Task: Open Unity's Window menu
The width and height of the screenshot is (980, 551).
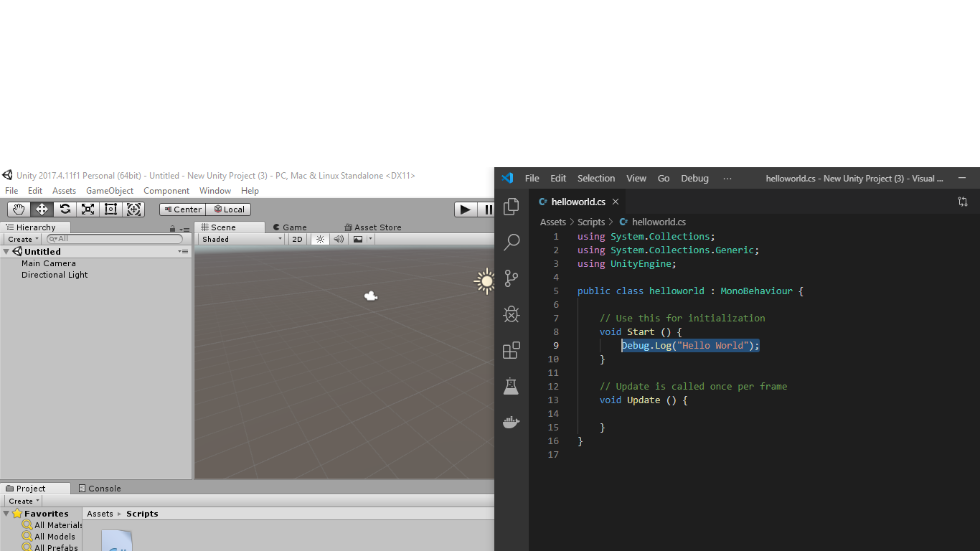Action: coord(215,191)
